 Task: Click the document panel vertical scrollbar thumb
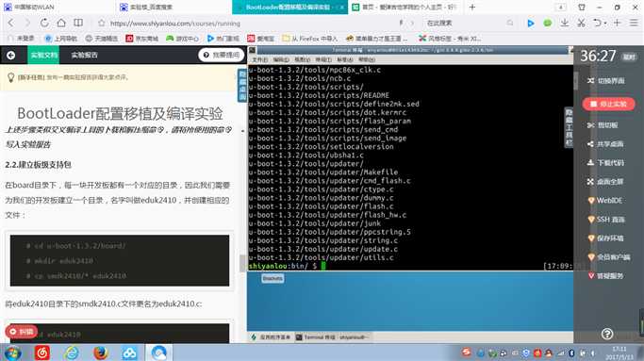(242, 263)
